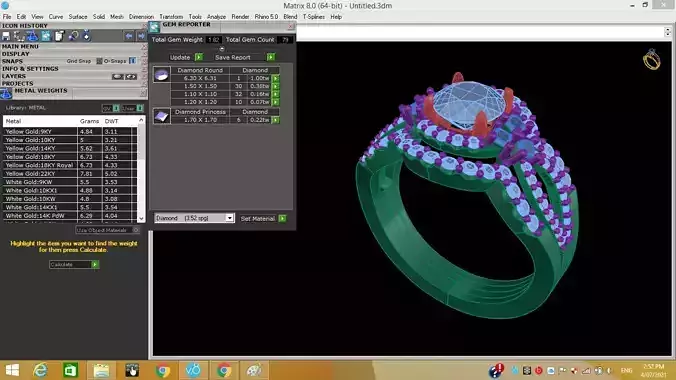676x380 pixels.
Task: Select the White Gold:14K PdW row
Action: (x=70, y=216)
